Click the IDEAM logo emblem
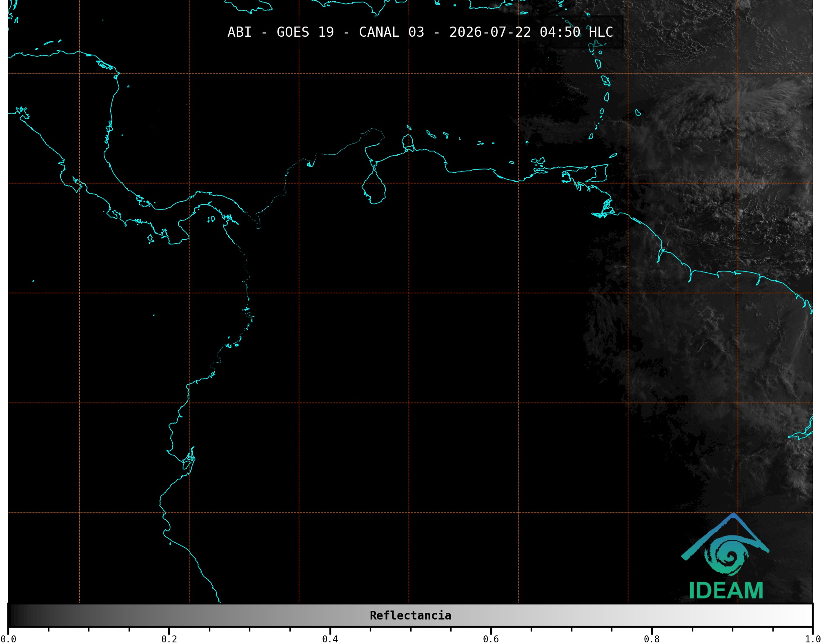The width and height of the screenshot is (821, 644). pos(725,545)
